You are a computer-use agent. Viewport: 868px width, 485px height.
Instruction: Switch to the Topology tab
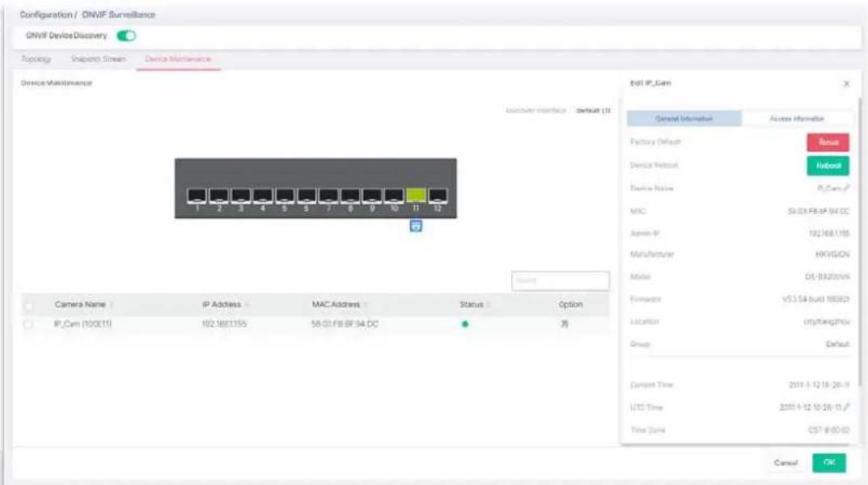coord(36,59)
